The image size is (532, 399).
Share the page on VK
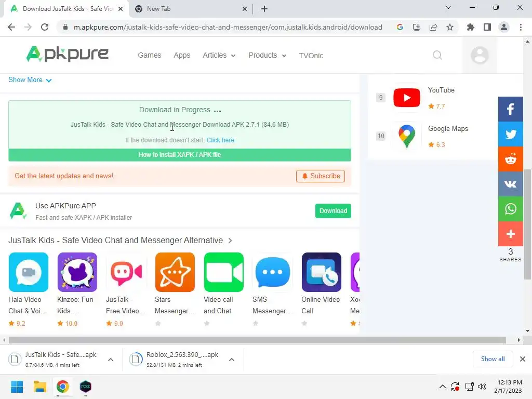pyautogui.click(x=510, y=184)
